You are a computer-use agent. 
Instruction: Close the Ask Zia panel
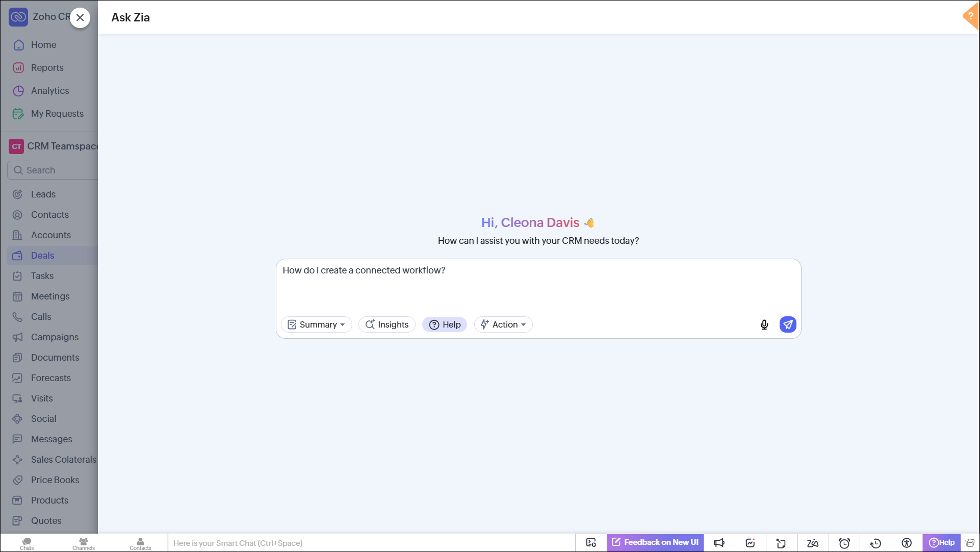click(x=80, y=18)
